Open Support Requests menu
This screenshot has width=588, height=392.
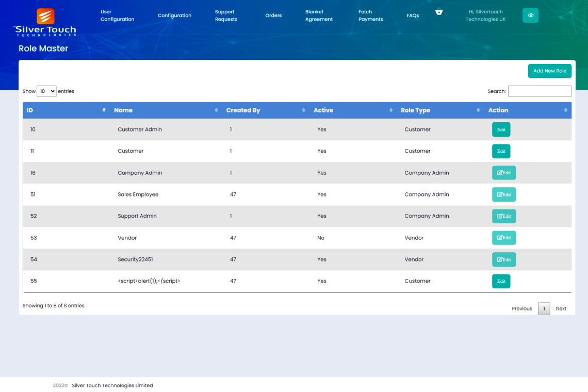coord(226,15)
